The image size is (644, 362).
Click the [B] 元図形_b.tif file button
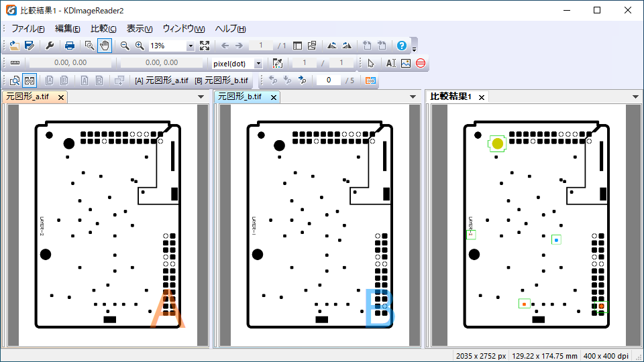point(221,80)
